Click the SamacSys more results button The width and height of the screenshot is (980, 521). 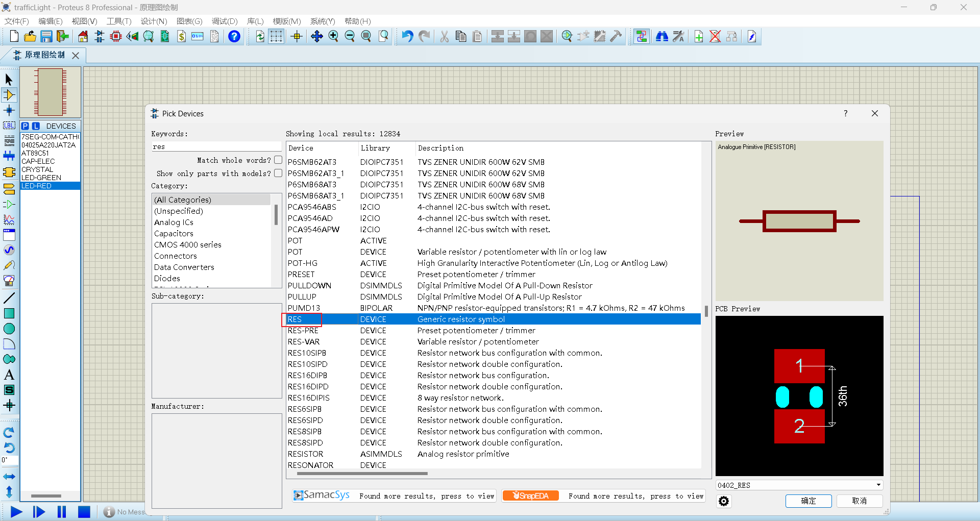click(394, 495)
